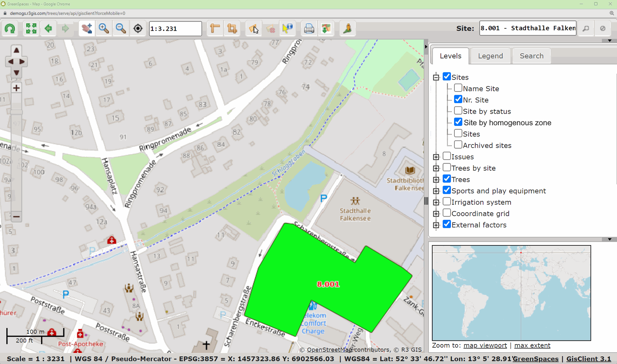Screen dimensions: 617x364
Task: Uncheck the Trees layer checkbox
Action: click(x=447, y=179)
